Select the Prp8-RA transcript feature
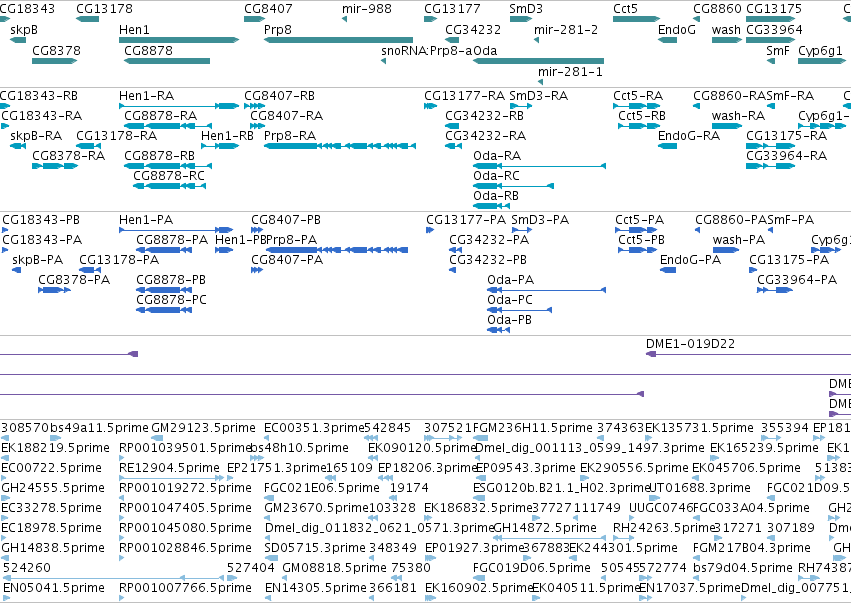This screenshot has width=851, height=603. pos(340,145)
